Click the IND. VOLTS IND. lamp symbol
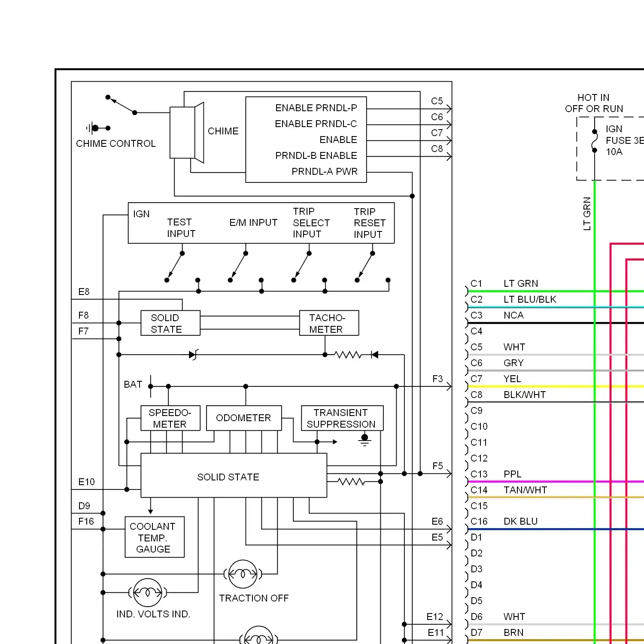 (148, 592)
